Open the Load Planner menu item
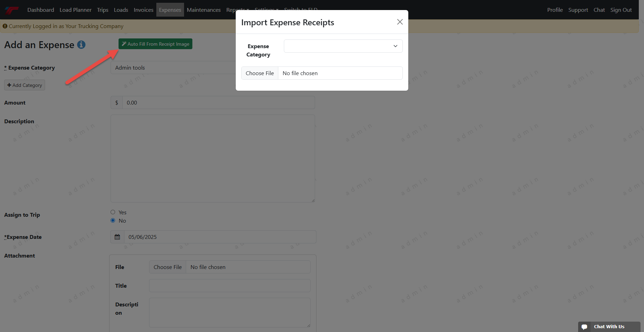The height and width of the screenshot is (332, 644). (x=75, y=10)
